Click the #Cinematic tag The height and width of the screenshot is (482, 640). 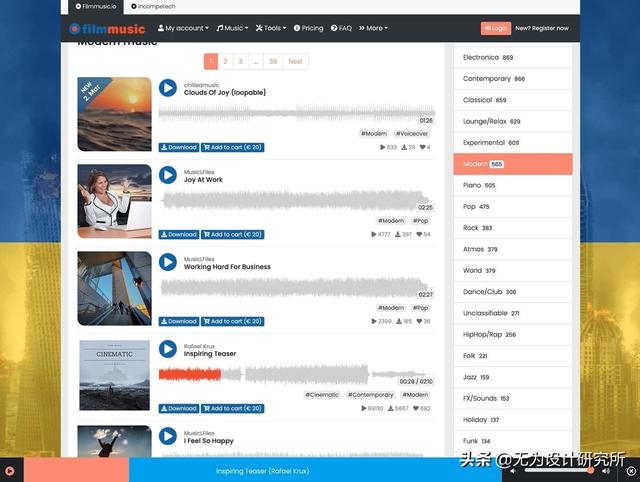(322, 395)
